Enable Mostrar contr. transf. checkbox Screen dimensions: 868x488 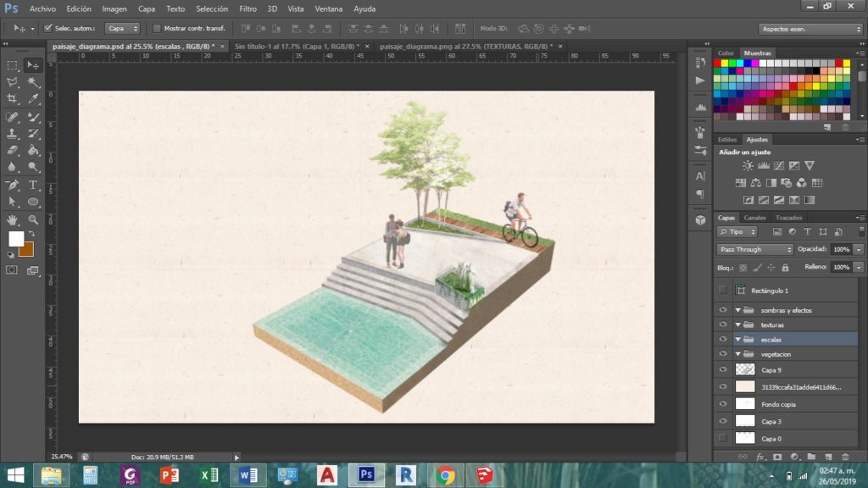tap(157, 28)
